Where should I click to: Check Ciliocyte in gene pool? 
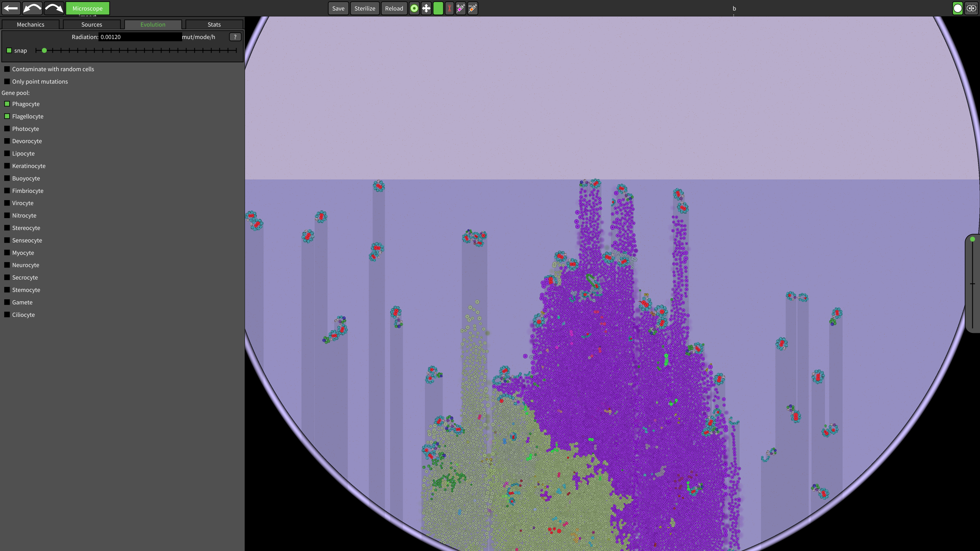click(7, 315)
